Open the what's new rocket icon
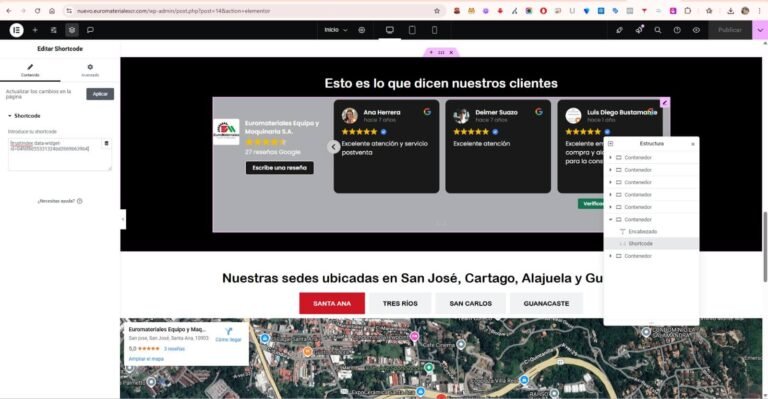This screenshot has height=399, width=768. (x=639, y=30)
